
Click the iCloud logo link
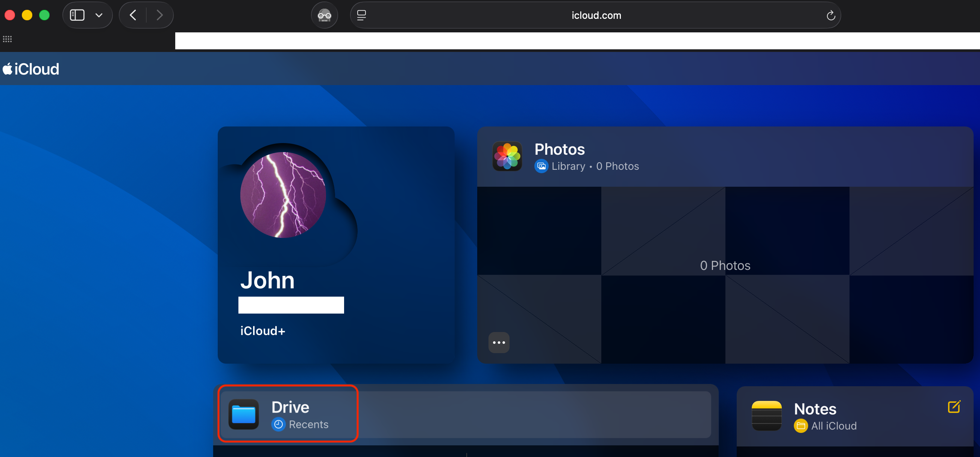pos(31,69)
